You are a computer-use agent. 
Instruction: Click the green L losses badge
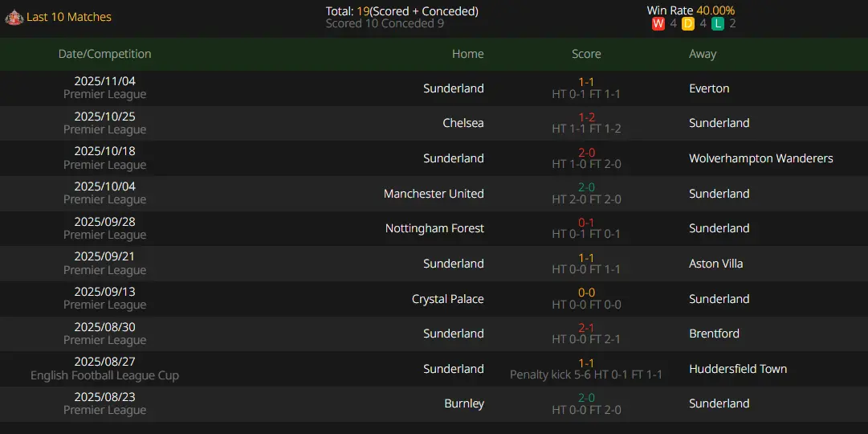point(718,24)
